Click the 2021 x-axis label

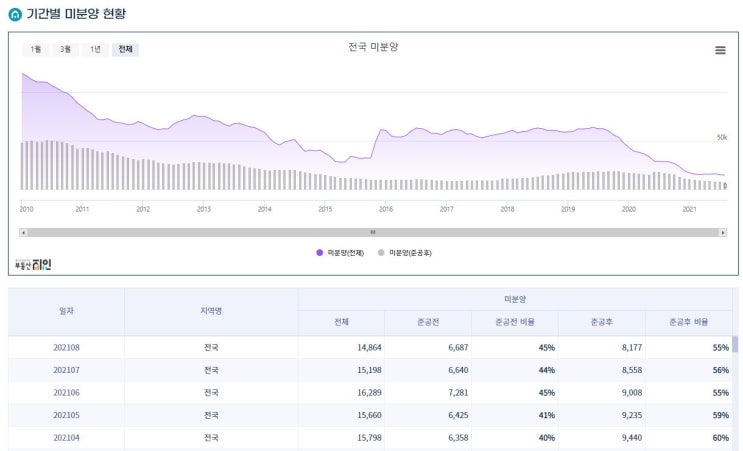click(x=689, y=209)
